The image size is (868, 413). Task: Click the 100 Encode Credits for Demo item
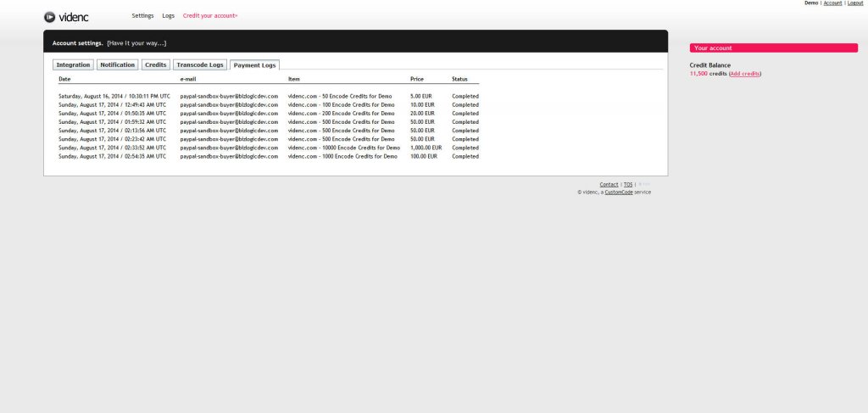(x=342, y=104)
